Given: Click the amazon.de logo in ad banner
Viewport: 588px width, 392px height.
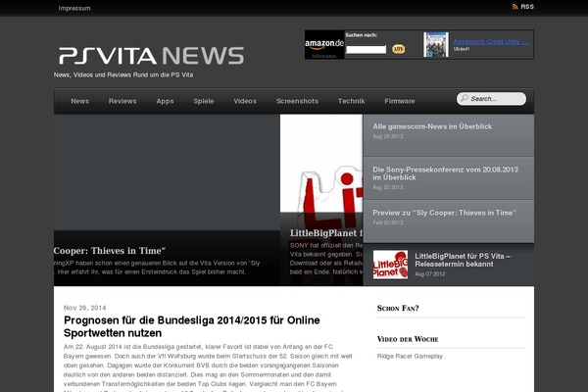Looking at the screenshot, I should [x=324, y=44].
